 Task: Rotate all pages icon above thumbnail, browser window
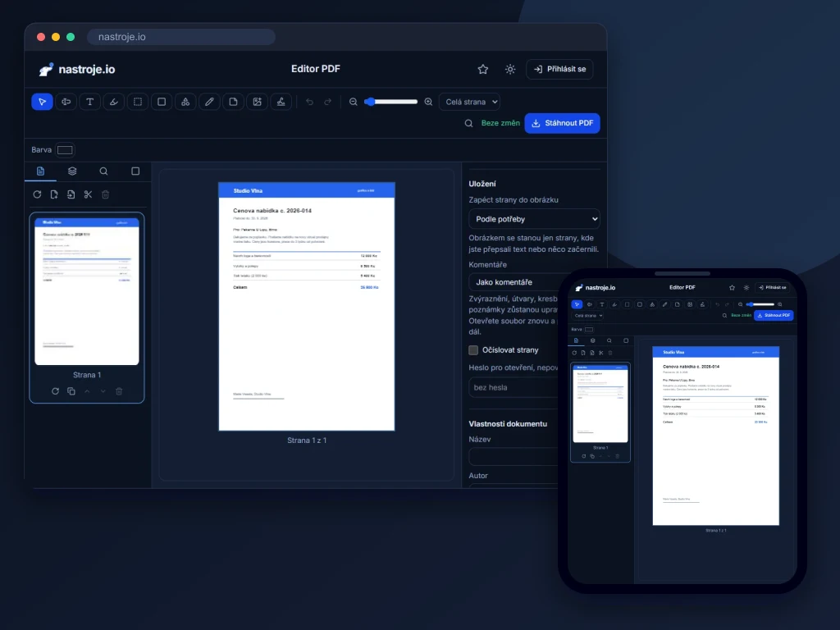click(37, 194)
